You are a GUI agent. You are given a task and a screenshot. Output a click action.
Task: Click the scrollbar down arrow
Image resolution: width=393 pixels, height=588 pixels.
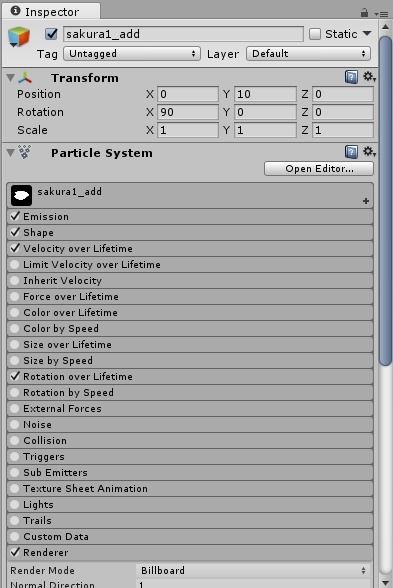(x=385, y=582)
